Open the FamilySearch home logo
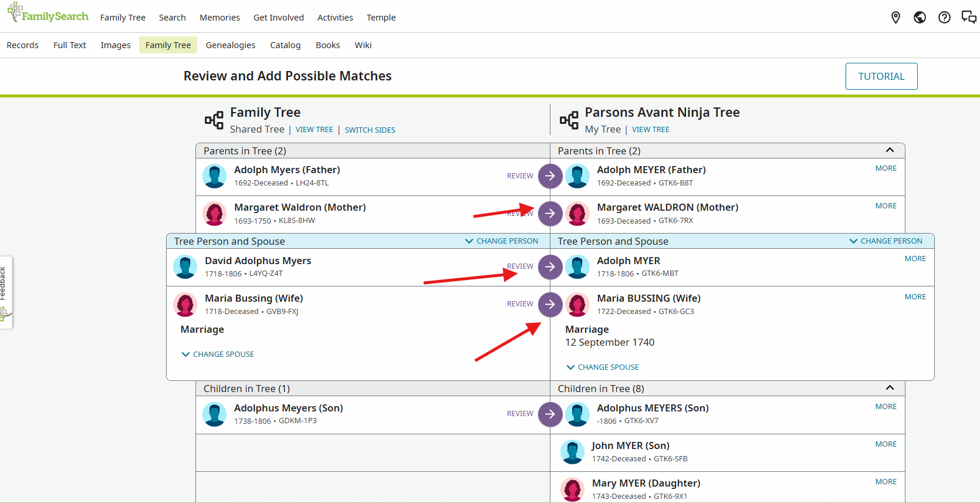The height and width of the screenshot is (503, 980). tap(48, 13)
